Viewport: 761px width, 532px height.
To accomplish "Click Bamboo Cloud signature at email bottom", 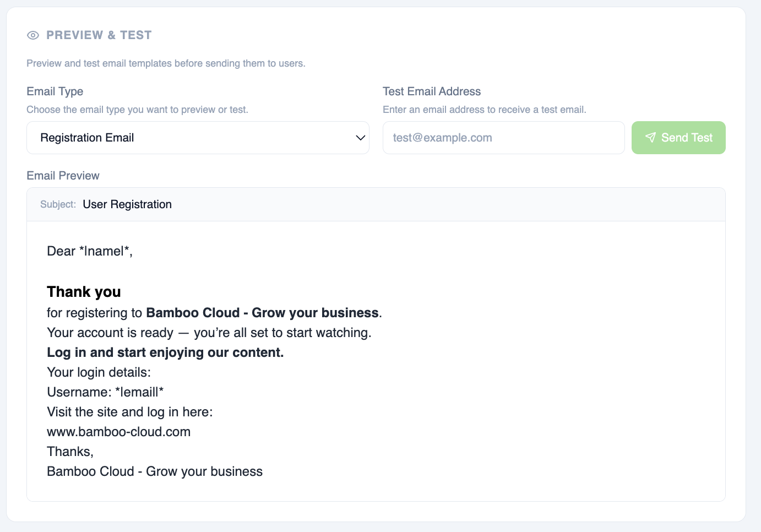I will [155, 471].
